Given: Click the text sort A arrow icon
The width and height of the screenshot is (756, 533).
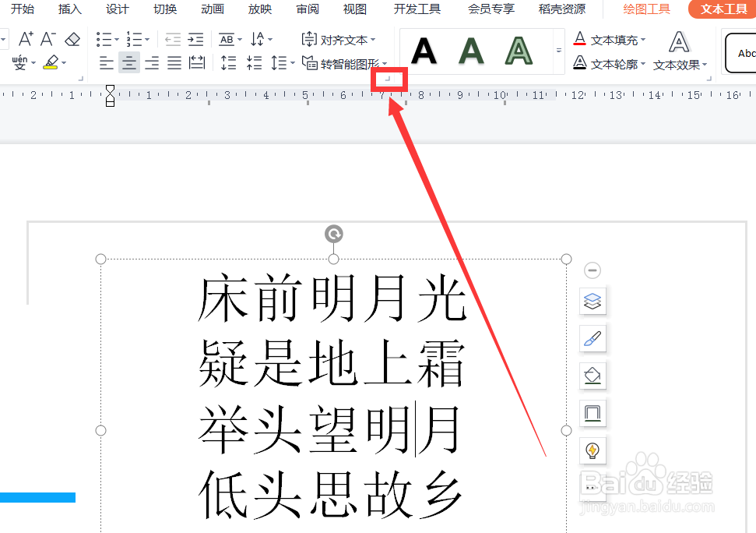Looking at the screenshot, I should tap(258, 40).
